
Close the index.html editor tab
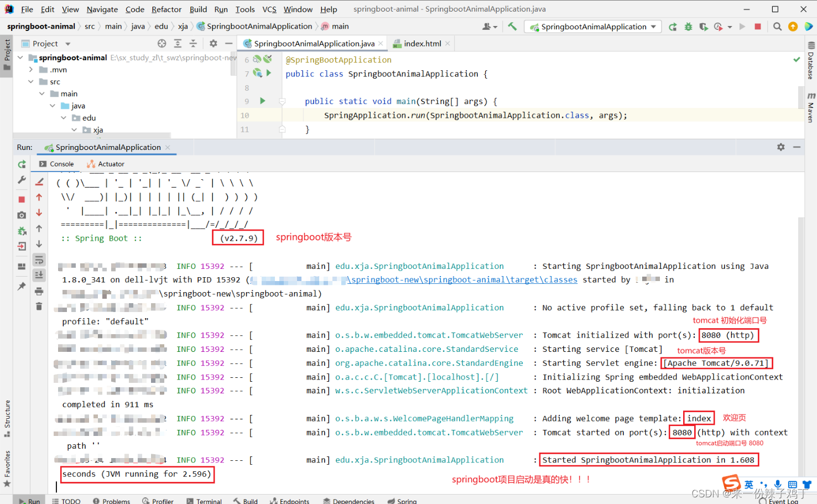click(x=447, y=44)
